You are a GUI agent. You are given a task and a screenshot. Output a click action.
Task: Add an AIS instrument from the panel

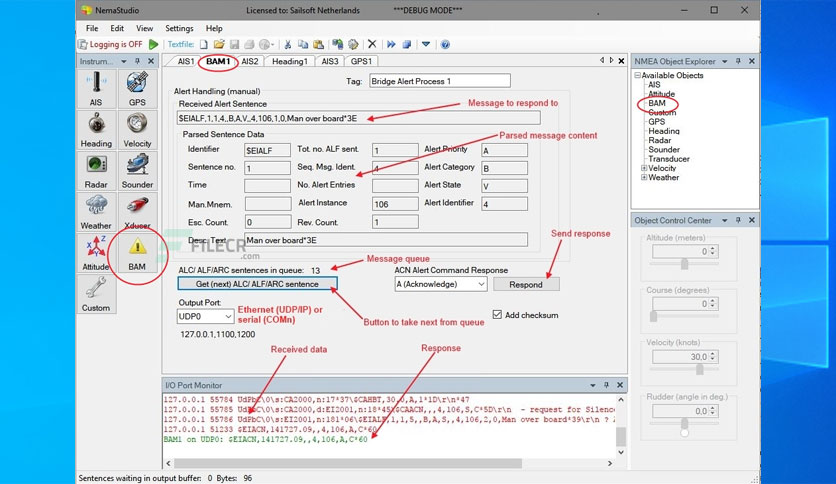96,89
